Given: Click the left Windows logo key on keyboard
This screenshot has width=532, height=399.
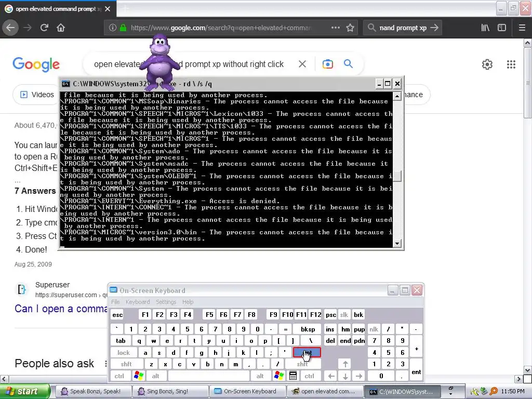Looking at the screenshot, I should pos(139,376).
